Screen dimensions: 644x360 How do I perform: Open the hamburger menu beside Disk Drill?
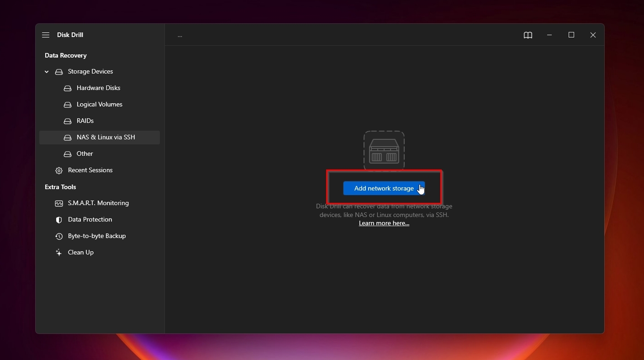tap(46, 35)
